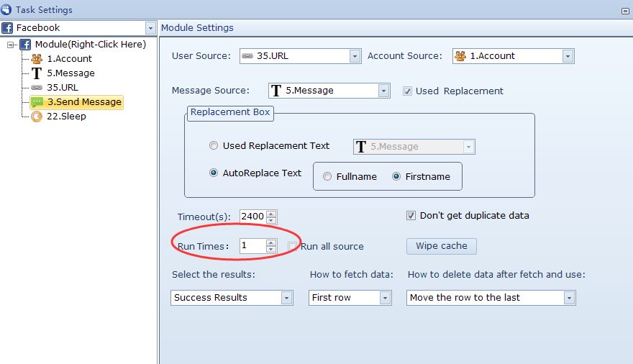Click into the Timeout(s) input field
Image resolution: width=633 pixels, height=364 pixels.
(252, 217)
